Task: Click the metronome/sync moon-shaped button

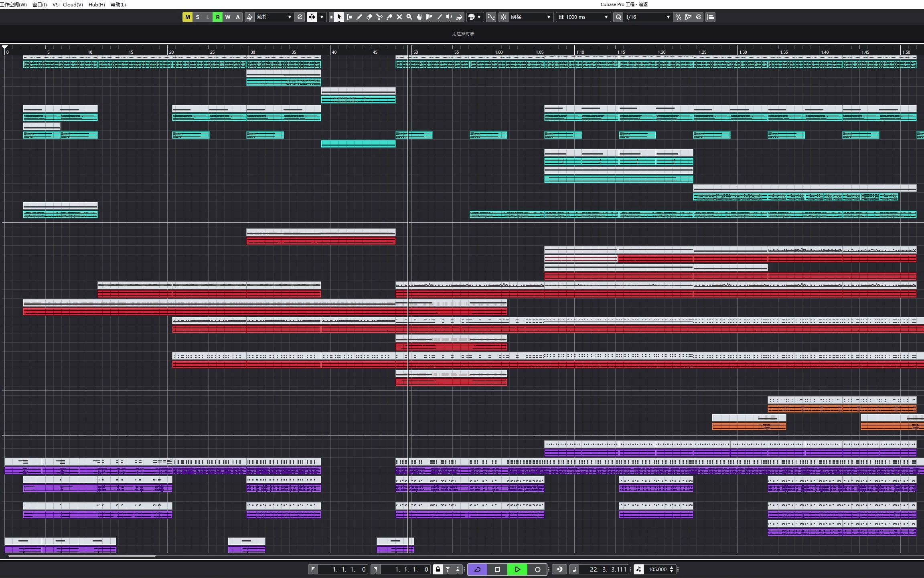Action: [x=559, y=569]
